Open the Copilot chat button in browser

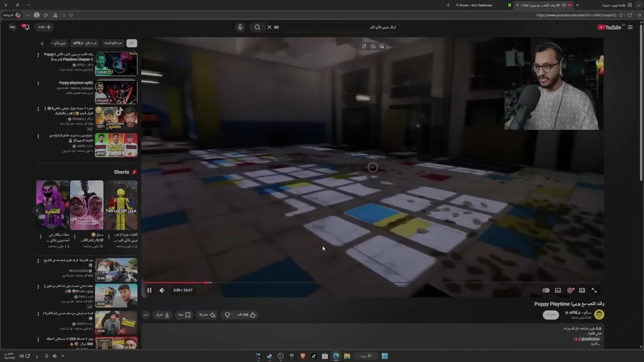[x=18, y=15]
